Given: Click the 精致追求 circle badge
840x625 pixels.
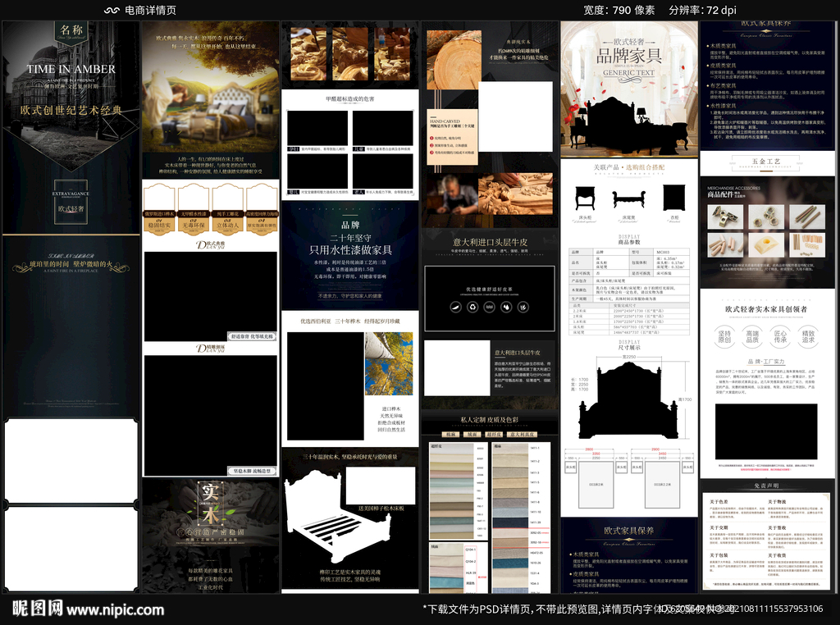Looking at the screenshot, I should (808, 336).
